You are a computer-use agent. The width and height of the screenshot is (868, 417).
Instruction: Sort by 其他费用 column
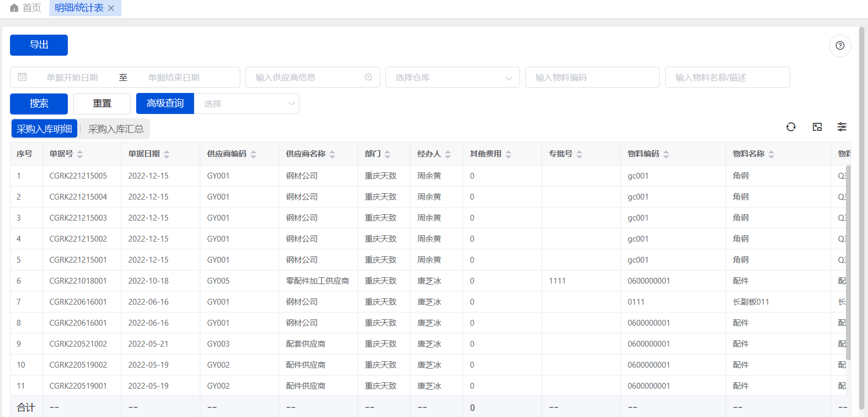508,154
